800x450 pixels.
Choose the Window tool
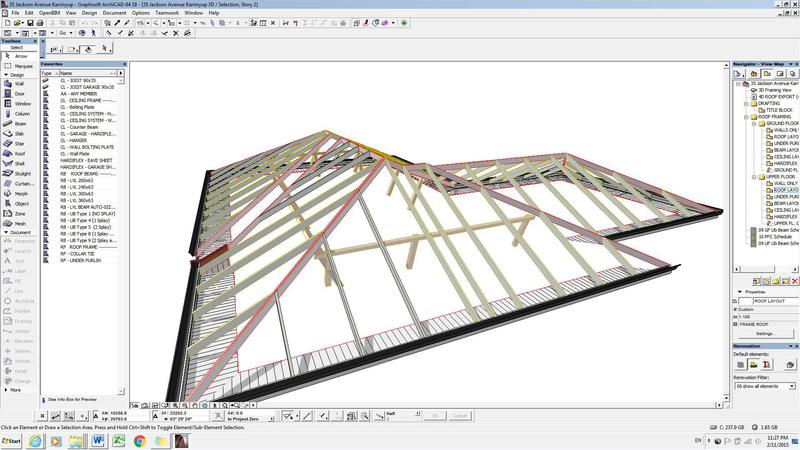tap(19, 104)
